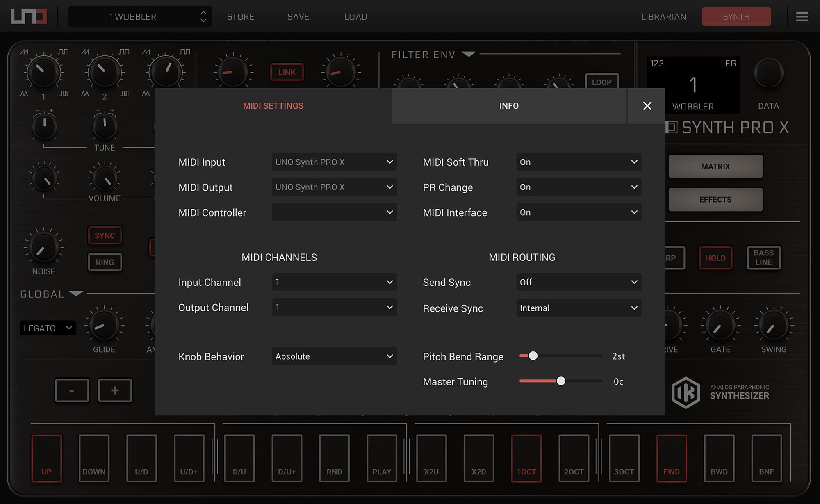This screenshot has height=504, width=820.
Task: Click the GATE knob
Action: (x=720, y=326)
